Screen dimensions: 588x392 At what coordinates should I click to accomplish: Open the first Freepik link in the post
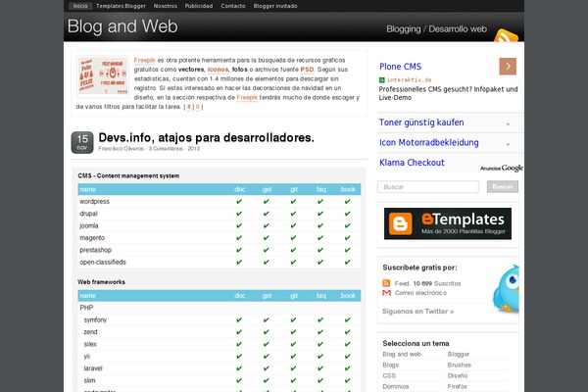click(x=144, y=60)
